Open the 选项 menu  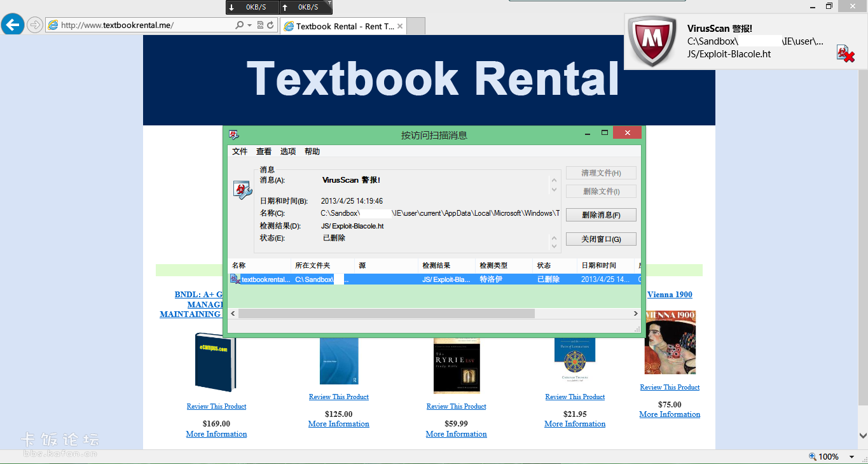(x=288, y=151)
